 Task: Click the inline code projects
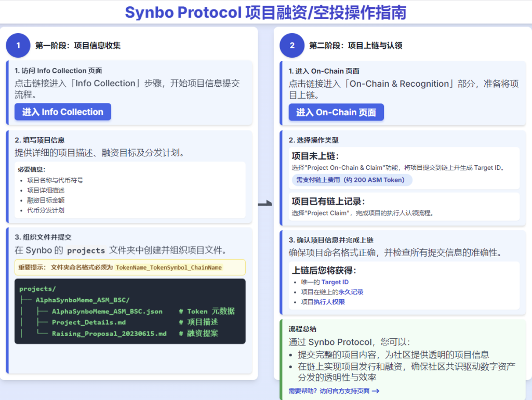point(86,250)
